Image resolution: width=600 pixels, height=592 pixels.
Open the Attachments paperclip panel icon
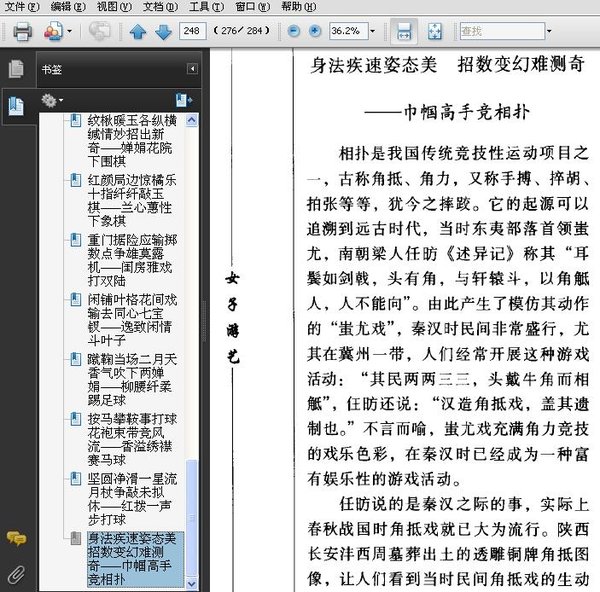(16, 574)
